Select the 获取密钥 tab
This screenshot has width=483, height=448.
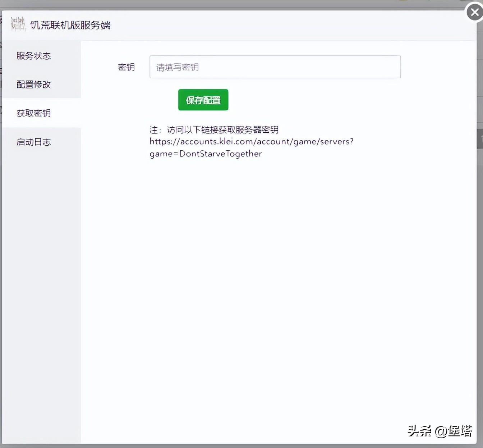pos(34,113)
